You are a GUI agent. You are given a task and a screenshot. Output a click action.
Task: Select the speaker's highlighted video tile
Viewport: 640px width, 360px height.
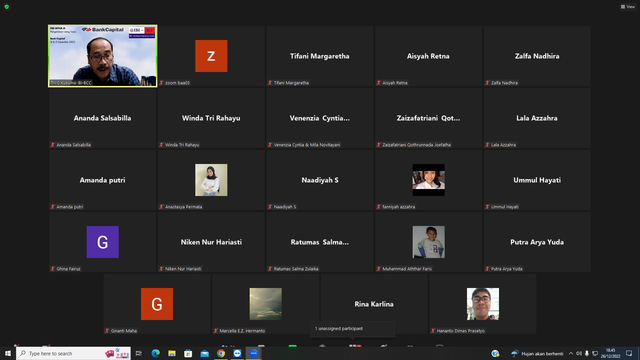tap(102, 56)
